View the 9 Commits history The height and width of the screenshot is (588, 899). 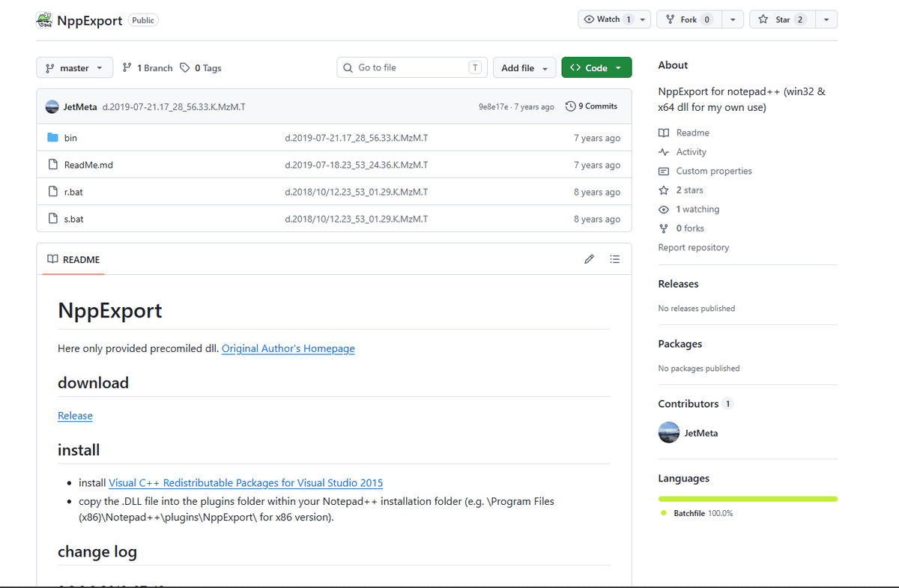click(x=592, y=106)
